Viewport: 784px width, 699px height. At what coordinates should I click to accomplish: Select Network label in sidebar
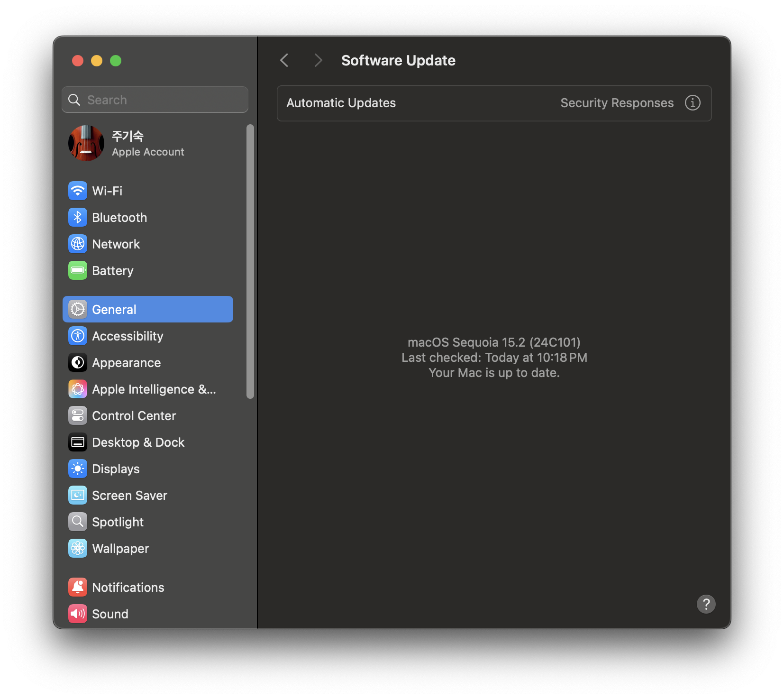pyautogui.click(x=116, y=244)
